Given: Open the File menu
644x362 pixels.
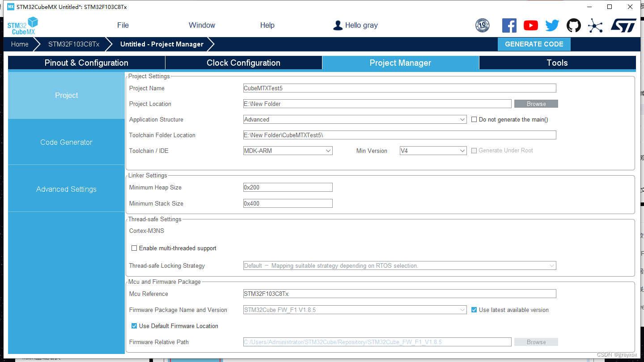Looking at the screenshot, I should [x=123, y=25].
